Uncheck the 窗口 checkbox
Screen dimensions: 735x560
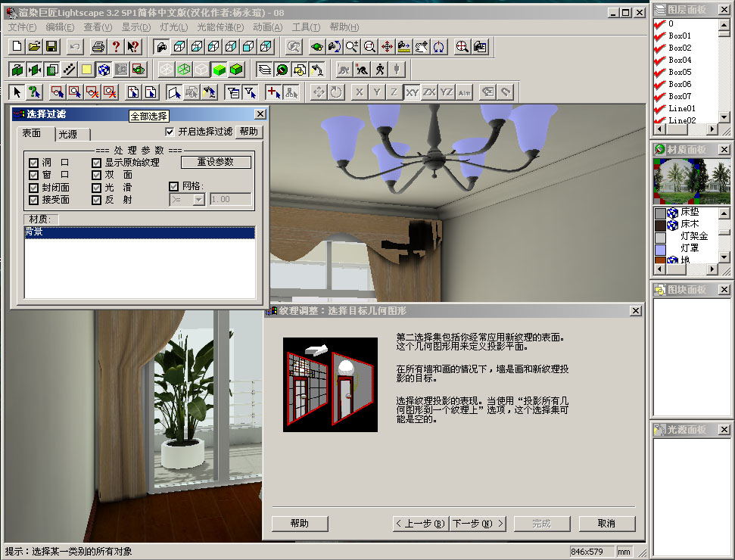coord(33,175)
